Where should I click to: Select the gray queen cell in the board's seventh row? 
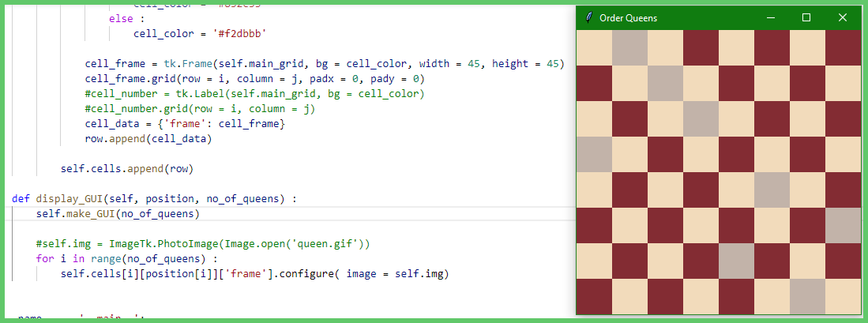pos(736,261)
